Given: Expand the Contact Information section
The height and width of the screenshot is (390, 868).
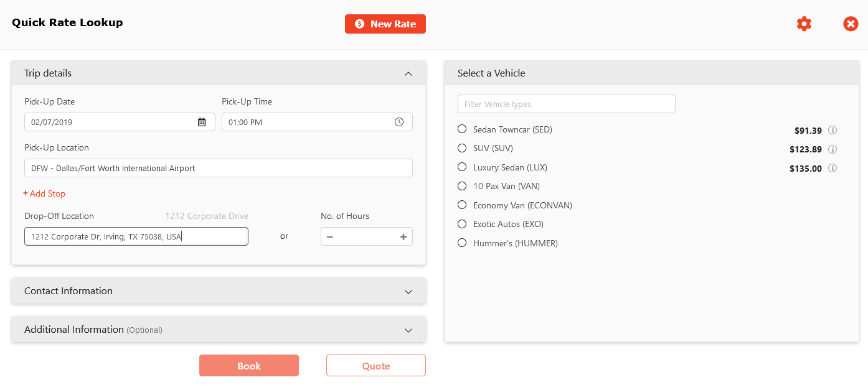Looking at the screenshot, I should coord(408,290).
